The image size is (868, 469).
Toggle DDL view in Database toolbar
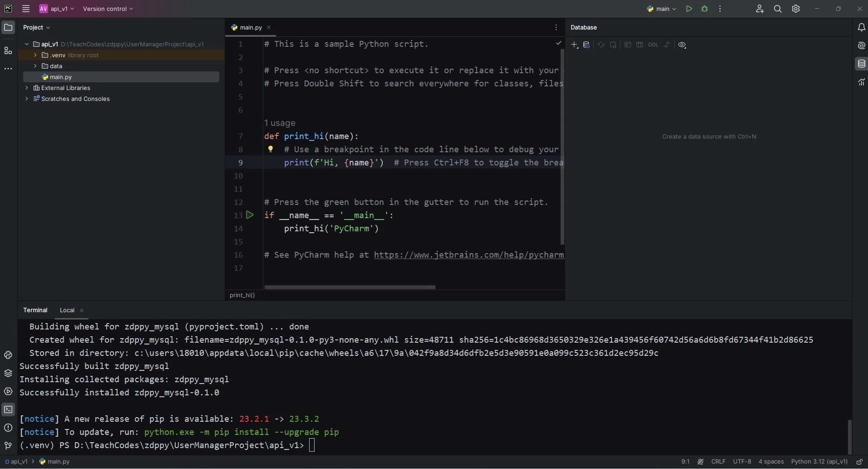coord(654,45)
